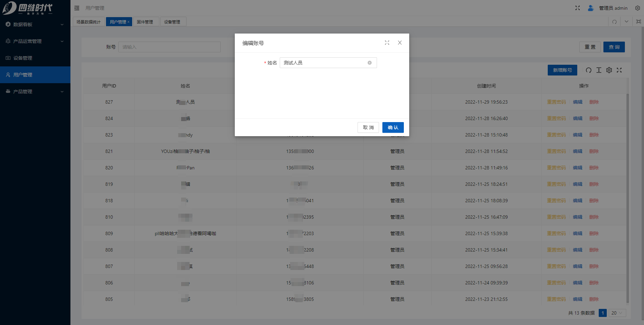Collapse the sidebar with the menu fold icon
The width and height of the screenshot is (644, 325).
[77, 8]
